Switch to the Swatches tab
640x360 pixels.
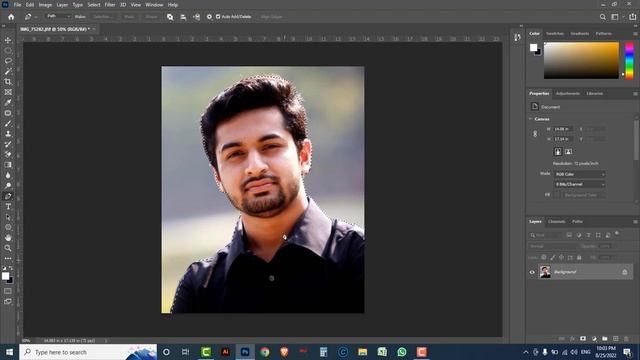pos(555,33)
